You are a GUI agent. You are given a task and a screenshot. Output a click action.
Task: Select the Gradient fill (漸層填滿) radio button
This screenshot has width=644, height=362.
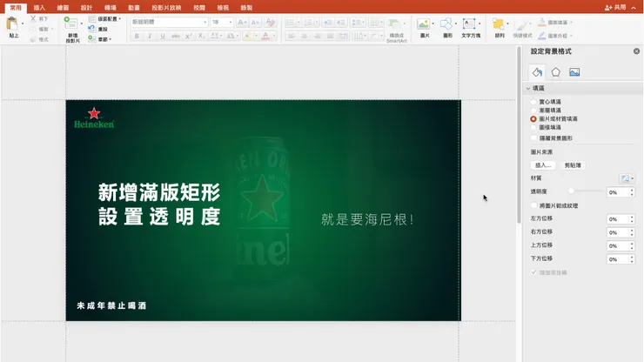(533, 111)
